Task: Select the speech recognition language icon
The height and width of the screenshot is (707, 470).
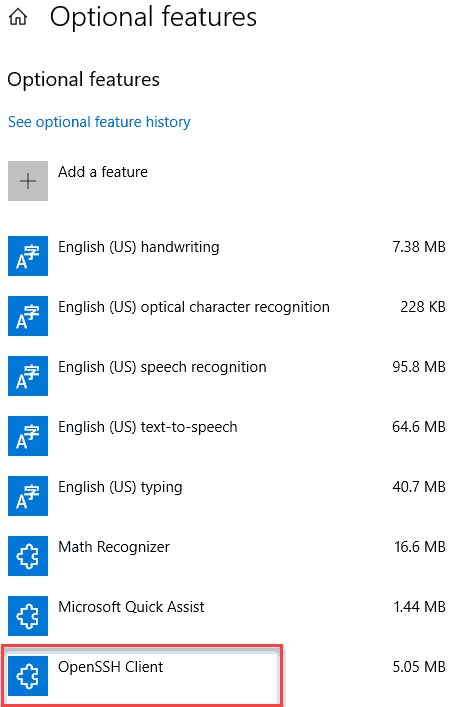Action: (28, 376)
